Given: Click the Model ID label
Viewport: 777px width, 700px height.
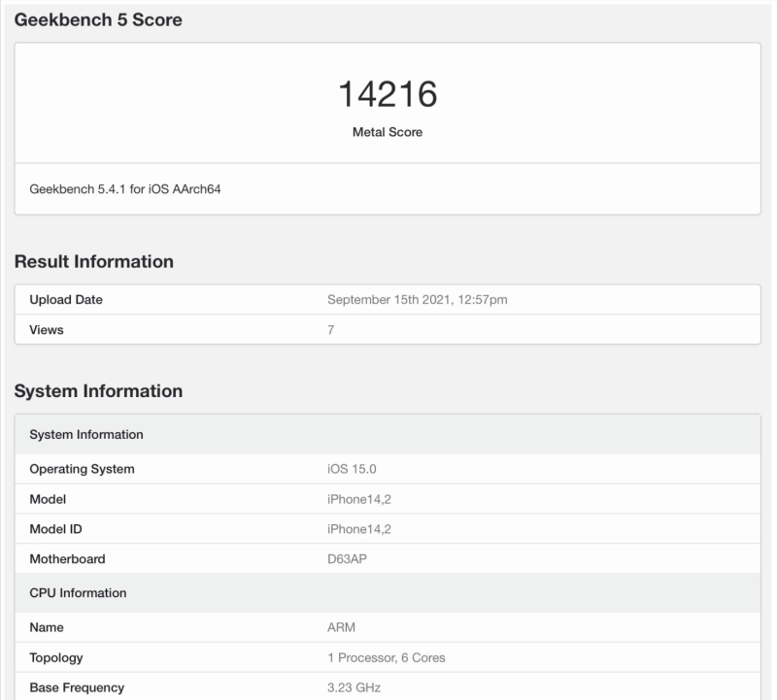Looking at the screenshot, I should tap(55, 529).
